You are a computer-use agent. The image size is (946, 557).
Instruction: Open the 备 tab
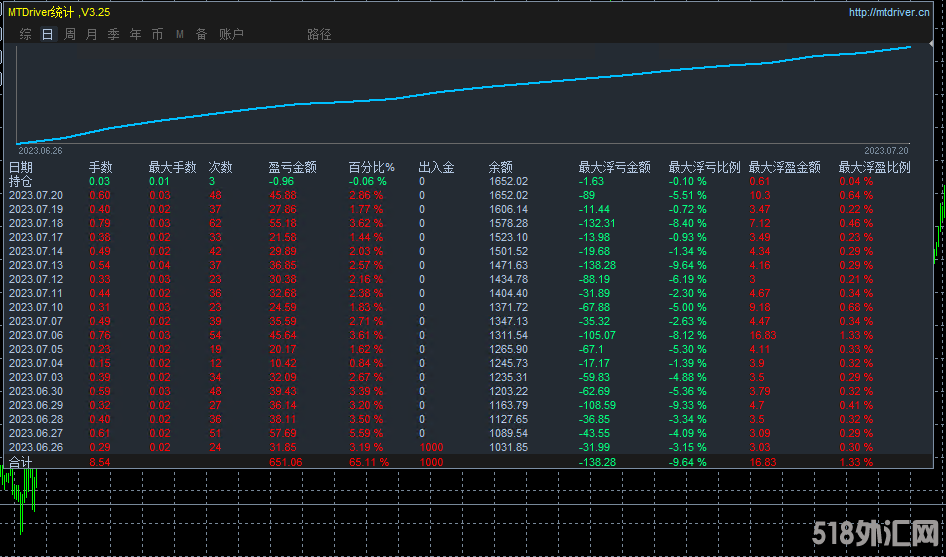[201, 34]
